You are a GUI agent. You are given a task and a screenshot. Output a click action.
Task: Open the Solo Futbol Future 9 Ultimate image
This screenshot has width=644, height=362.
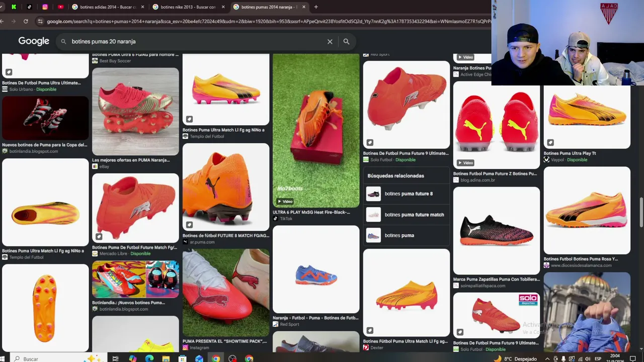(407, 105)
